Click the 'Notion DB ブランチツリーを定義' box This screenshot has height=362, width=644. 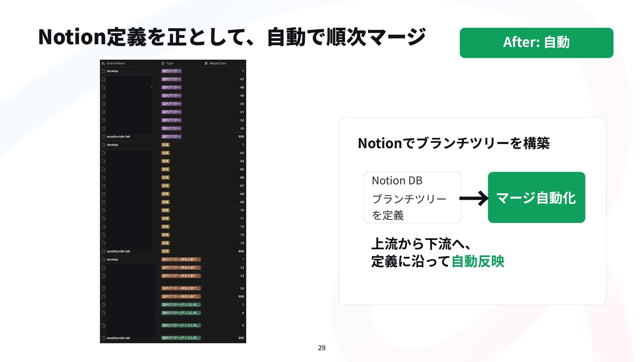coord(412,197)
